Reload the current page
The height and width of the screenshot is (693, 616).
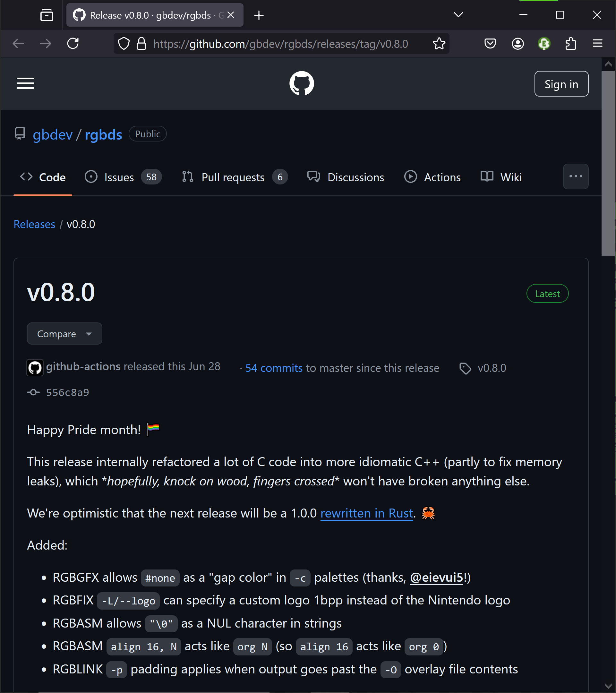[73, 44]
